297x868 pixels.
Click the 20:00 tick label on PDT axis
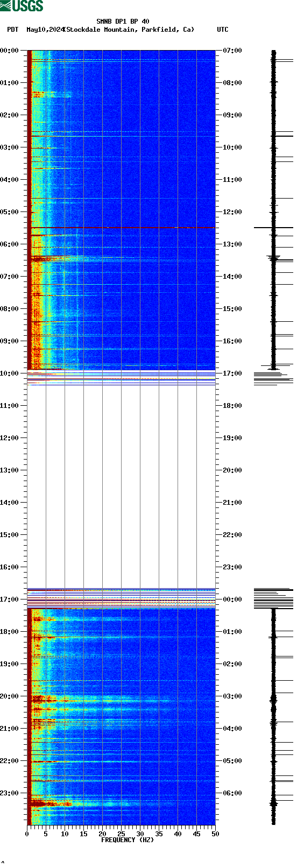(x=9, y=696)
